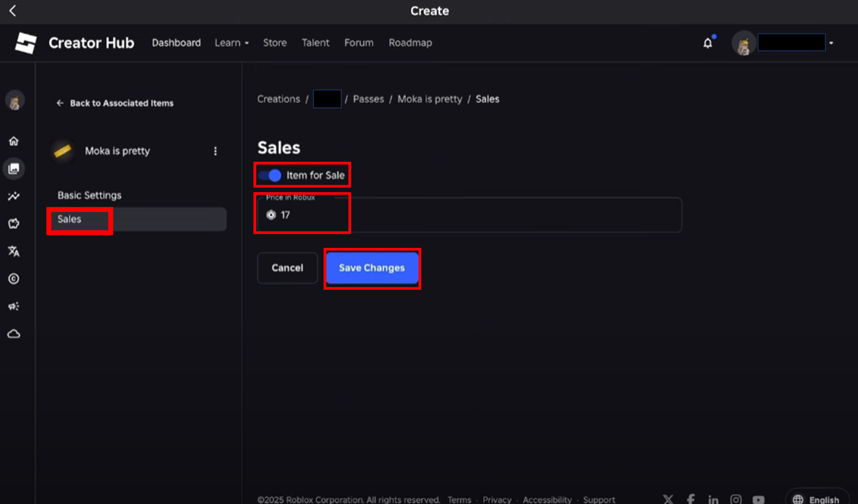Select the sidebar profile avatar
This screenshot has height=504, width=858.
(x=14, y=101)
